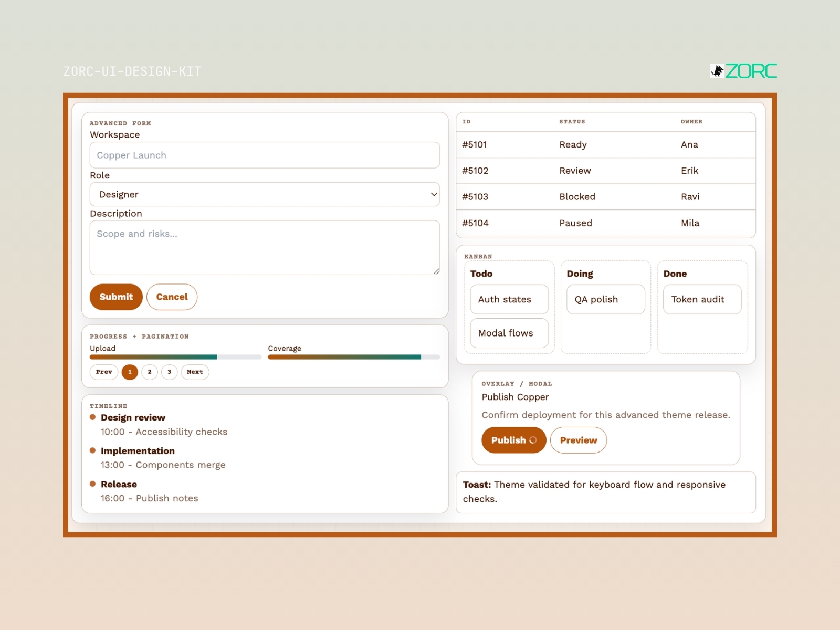Click the Doing column heading

[580, 274]
